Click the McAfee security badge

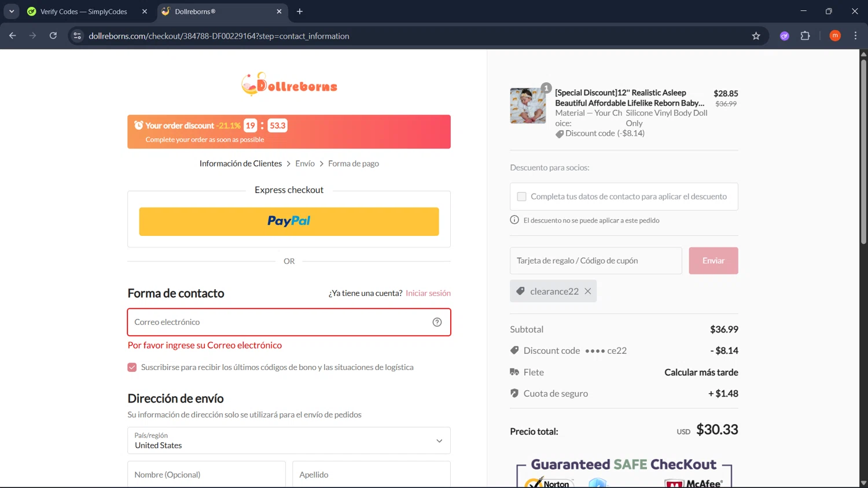point(694,483)
